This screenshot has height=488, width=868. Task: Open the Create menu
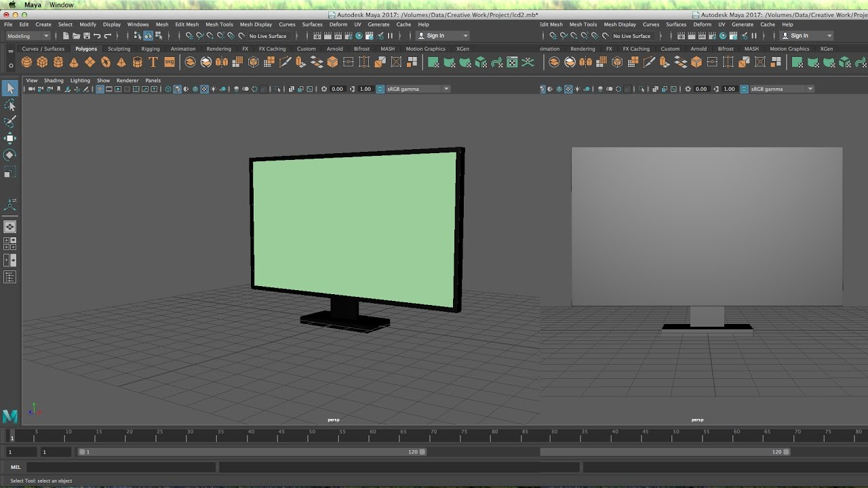coord(43,24)
